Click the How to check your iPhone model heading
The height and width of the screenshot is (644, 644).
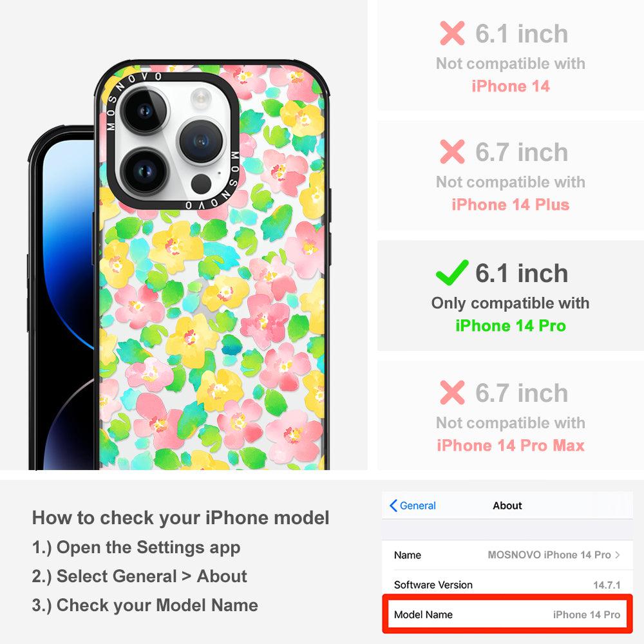tap(181, 518)
